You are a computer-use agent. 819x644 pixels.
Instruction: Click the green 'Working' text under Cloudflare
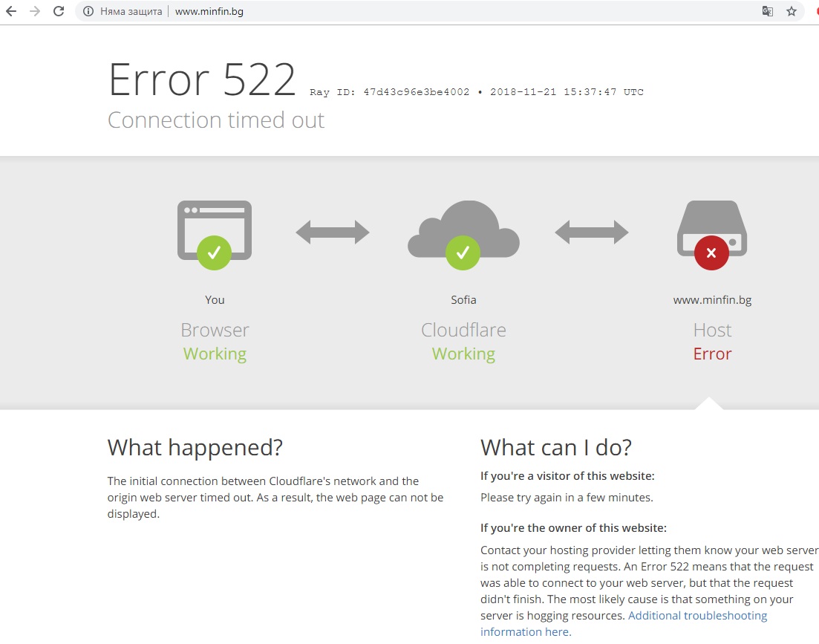pyautogui.click(x=463, y=354)
